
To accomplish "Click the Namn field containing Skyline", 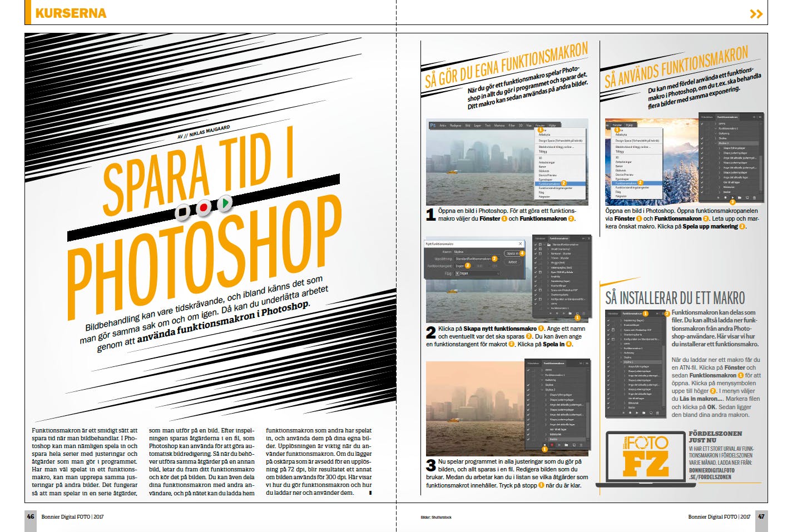I will [x=477, y=252].
